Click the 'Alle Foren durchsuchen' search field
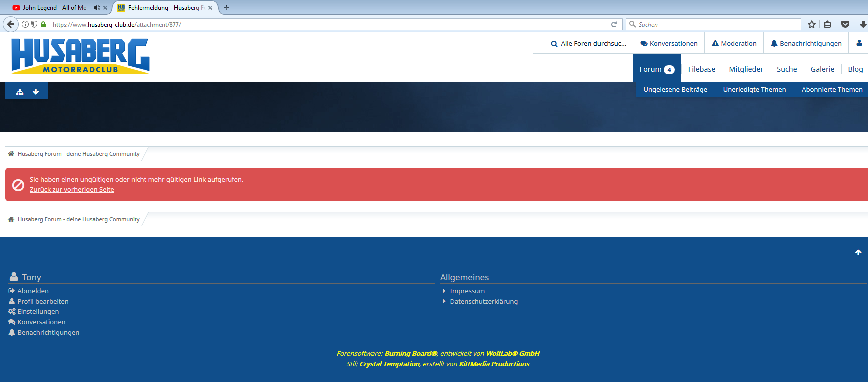The width and height of the screenshot is (868, 382). coord(589,43)
